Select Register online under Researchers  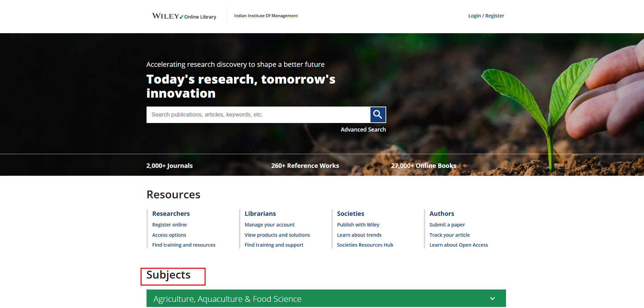(x=169, y=225)
